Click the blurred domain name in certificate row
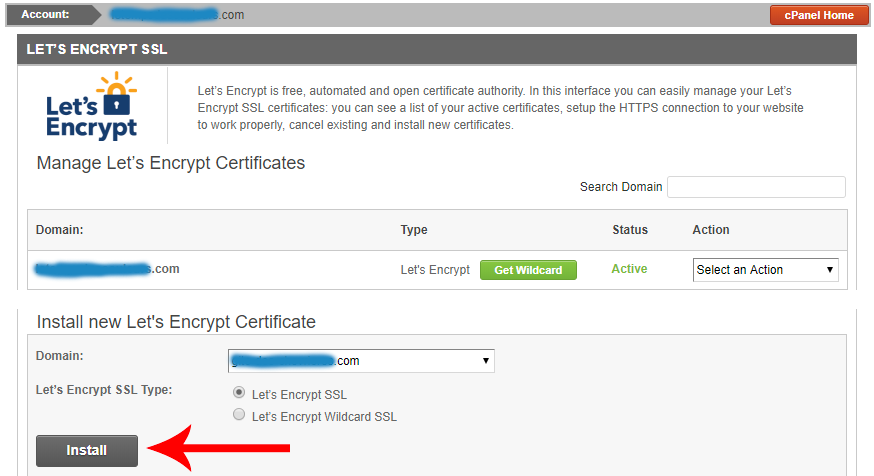The height and width of the screenshot is (476, 874). click(x=107, y=269)
